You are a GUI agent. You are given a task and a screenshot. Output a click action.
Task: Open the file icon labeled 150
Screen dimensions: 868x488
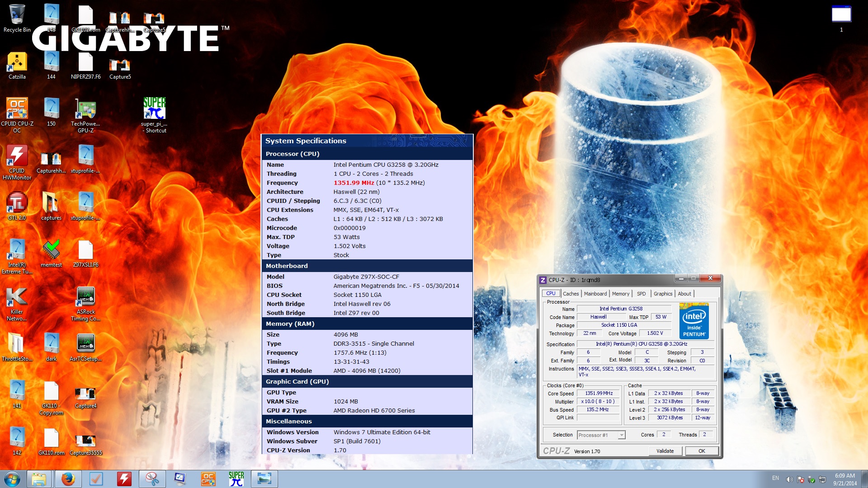[51, 113]
